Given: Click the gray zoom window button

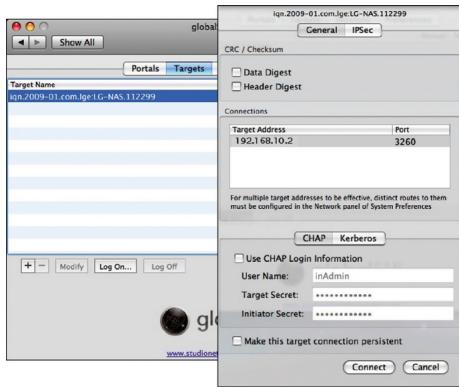Looking at the screenshot, I should (44, 26).
